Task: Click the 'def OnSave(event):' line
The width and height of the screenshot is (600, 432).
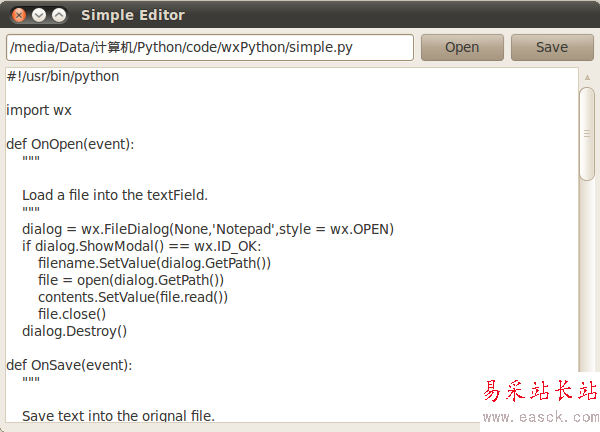Action: click(69, 365)
